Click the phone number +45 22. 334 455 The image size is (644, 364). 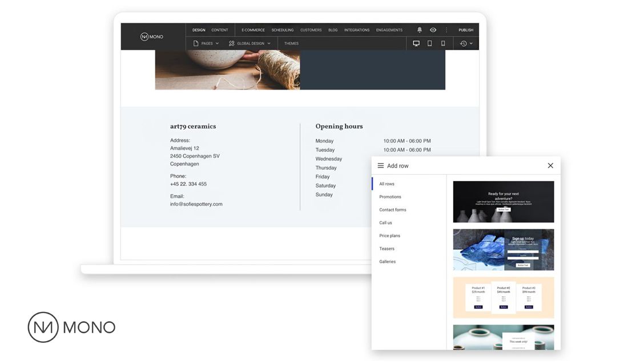(x=188, y=184)
